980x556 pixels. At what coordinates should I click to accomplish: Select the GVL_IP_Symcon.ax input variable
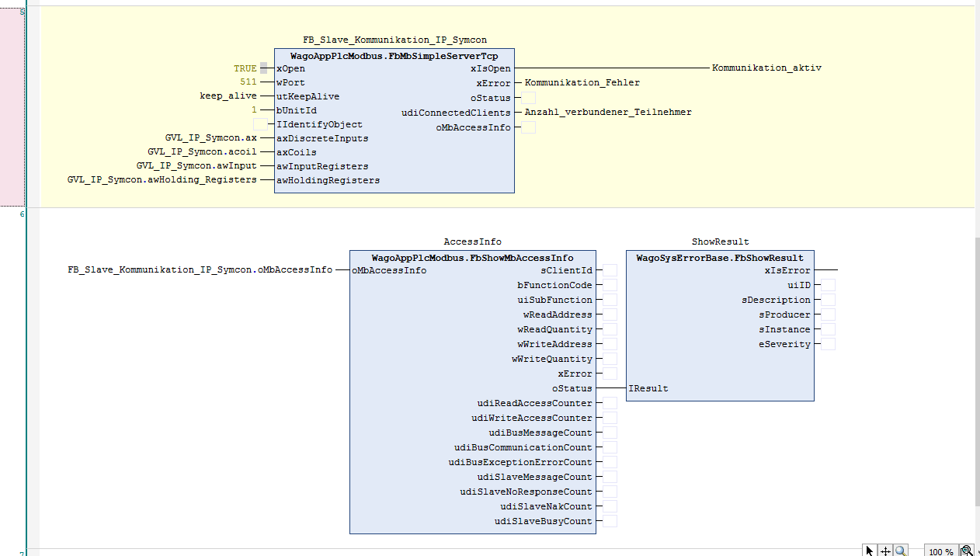(210, 138)
